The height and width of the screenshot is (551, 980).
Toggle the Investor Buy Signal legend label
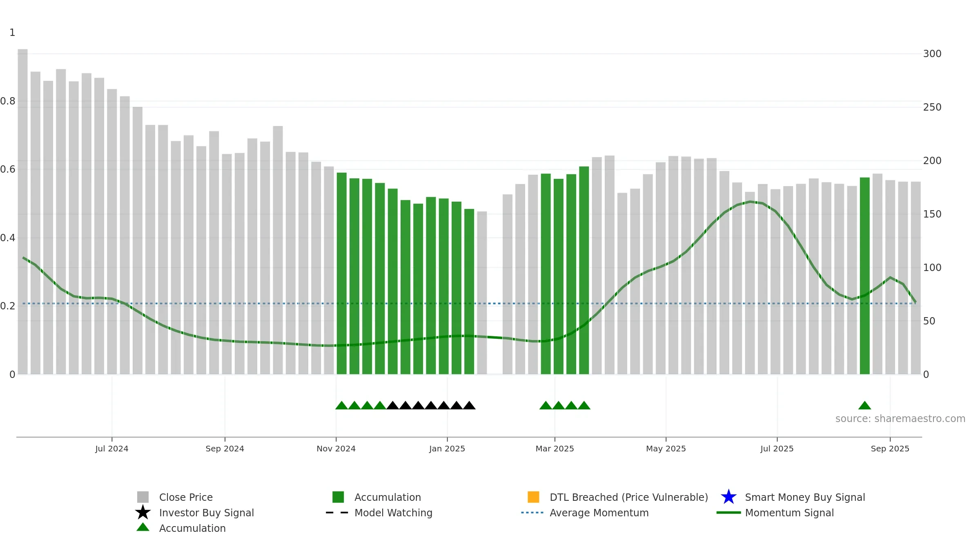click(207, 513)
